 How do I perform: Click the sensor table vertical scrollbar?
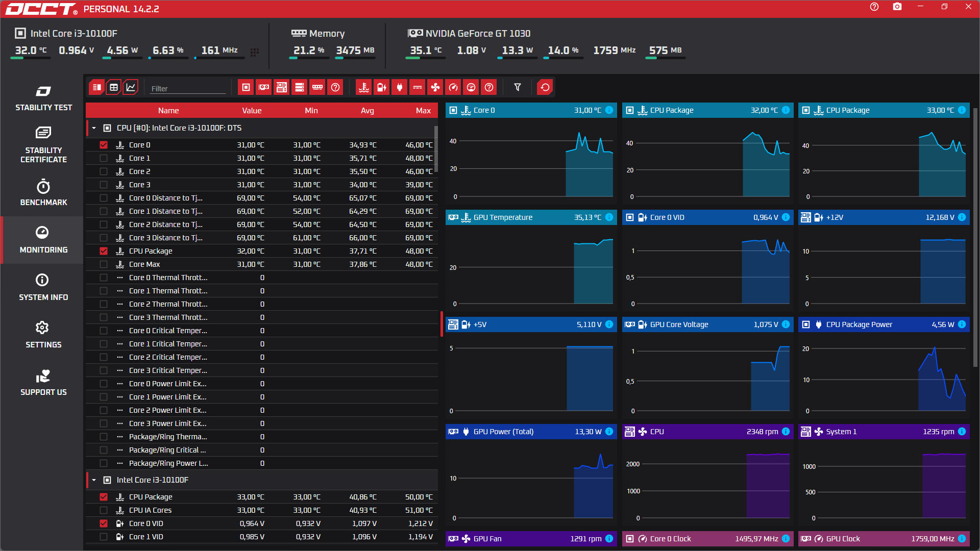click(436, 148)
